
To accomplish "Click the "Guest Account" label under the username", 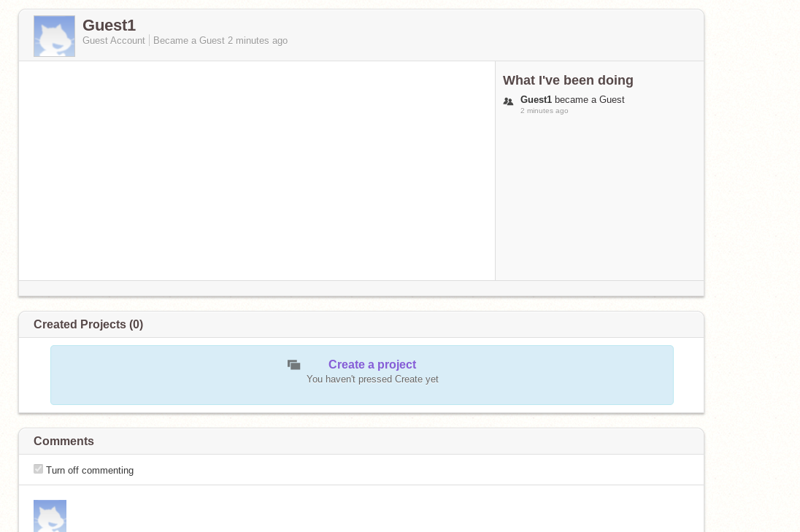I will tap(113, 41).
